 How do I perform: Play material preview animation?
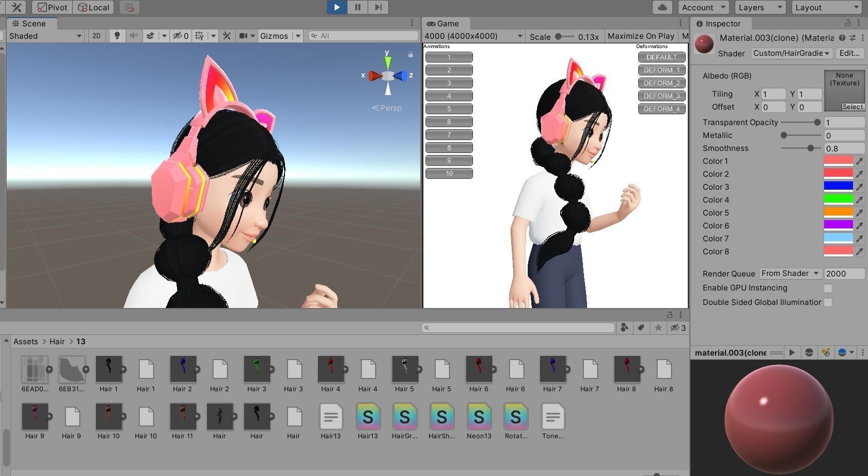792,352
